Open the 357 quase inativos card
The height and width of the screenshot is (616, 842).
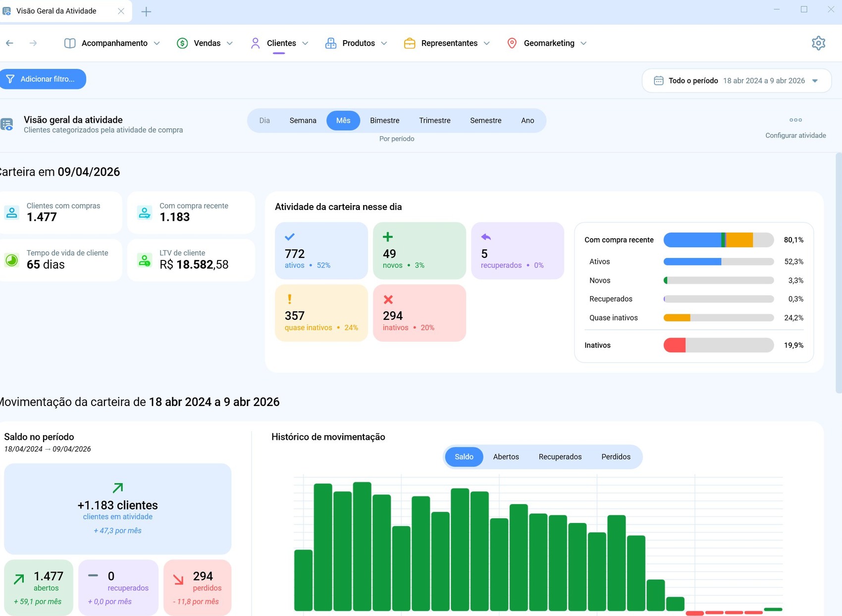[x=321, y=313]
